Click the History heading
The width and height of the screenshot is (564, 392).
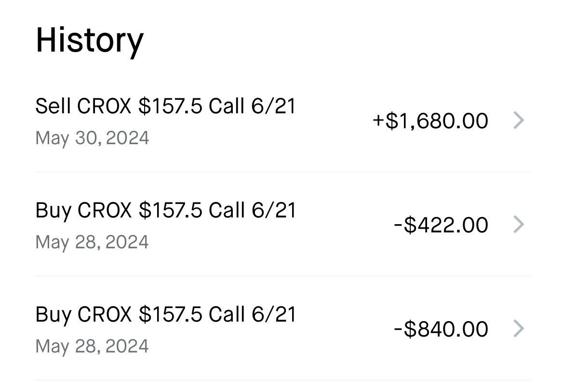tap(90, 41)
